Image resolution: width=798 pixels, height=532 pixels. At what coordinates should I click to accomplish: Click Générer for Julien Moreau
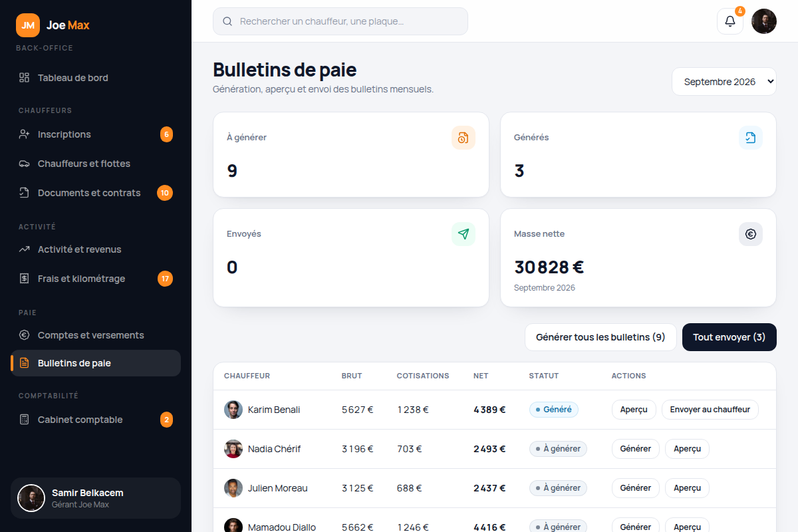click(636, 488)
